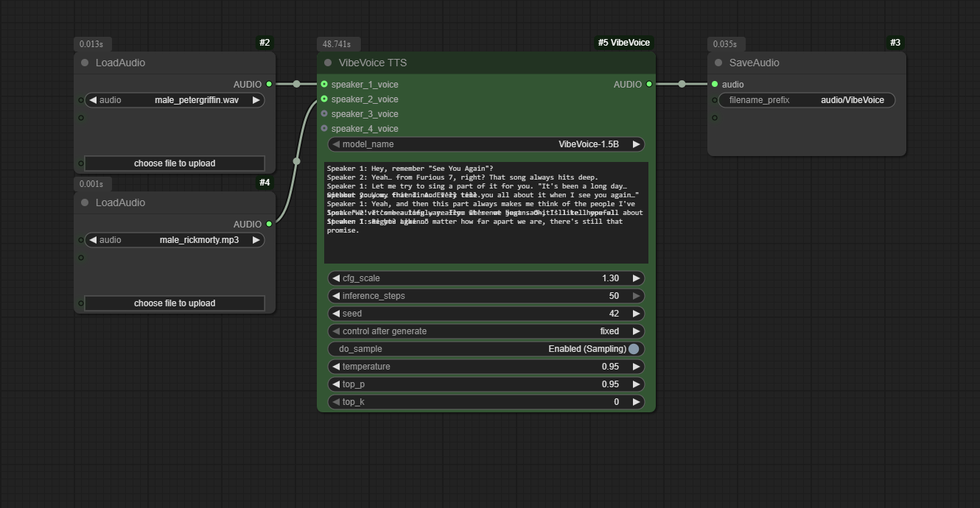Image resolution: width=980 pixels, height=508 pixels.
Task: Click choose file to upload on the bottom LoadAudio node
Action: 175,303
